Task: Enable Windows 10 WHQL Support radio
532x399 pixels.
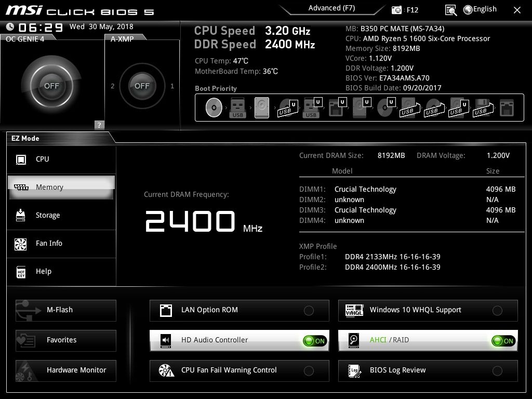Action: [497, 310]
